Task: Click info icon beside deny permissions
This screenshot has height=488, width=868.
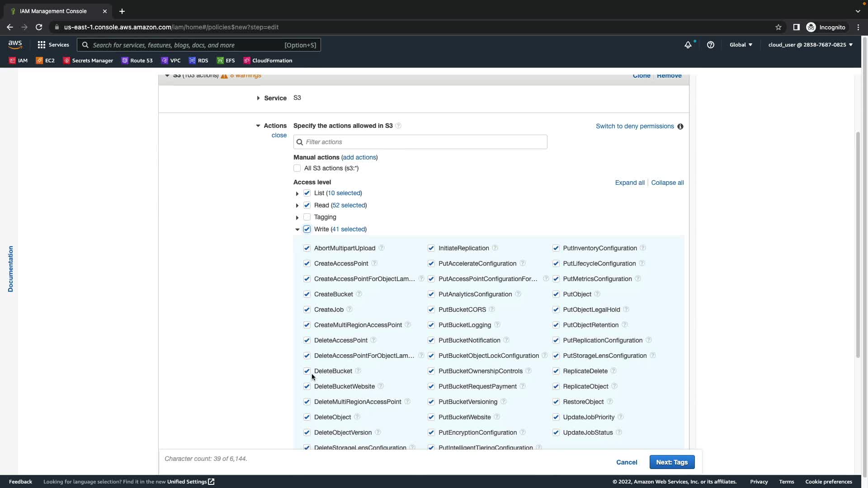Action: pos(680,127)
